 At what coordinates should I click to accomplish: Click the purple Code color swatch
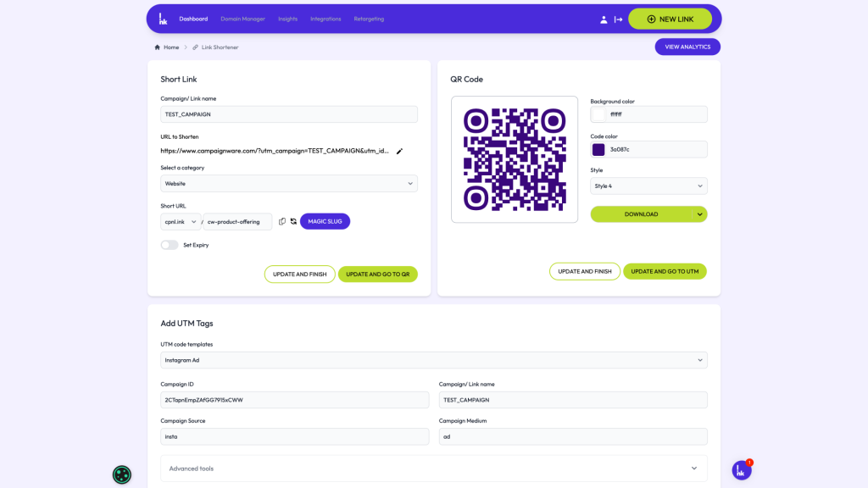coord(598,149)
